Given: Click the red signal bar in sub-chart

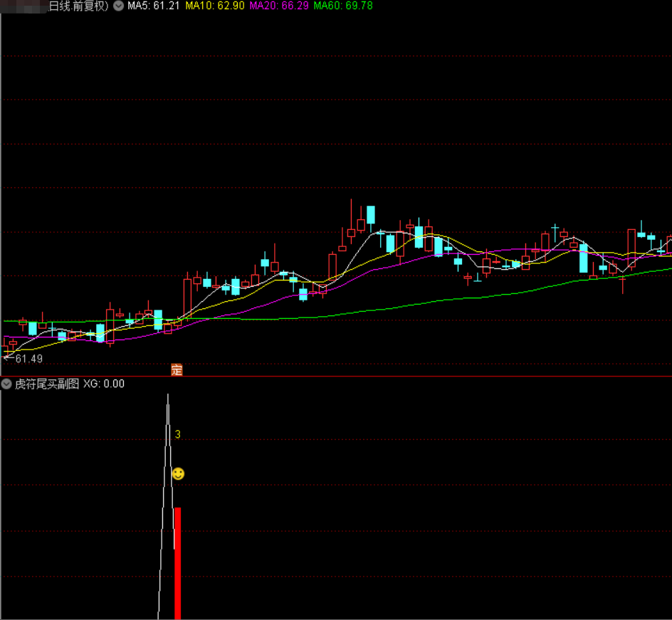Looking at the screenshot, I should (x=177, y=564).
